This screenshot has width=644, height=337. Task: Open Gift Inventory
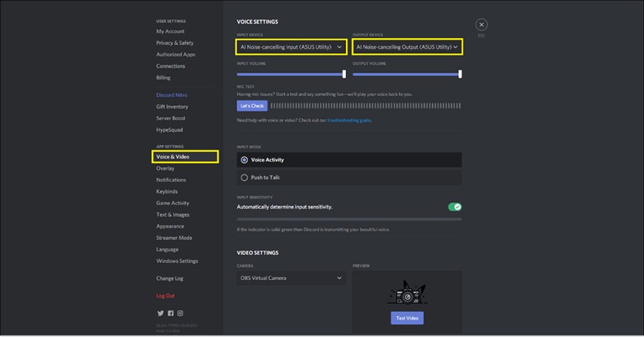(172, 107)
